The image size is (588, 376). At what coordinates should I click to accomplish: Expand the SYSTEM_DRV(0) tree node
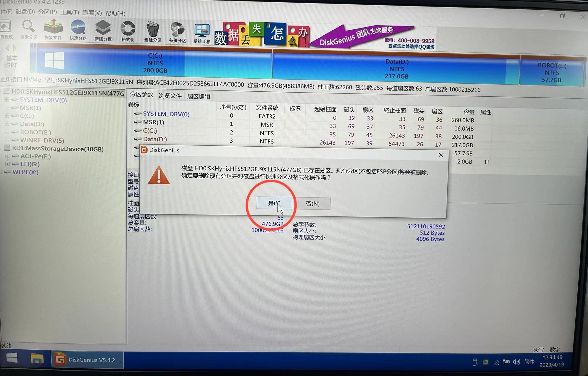pos(6,100)
